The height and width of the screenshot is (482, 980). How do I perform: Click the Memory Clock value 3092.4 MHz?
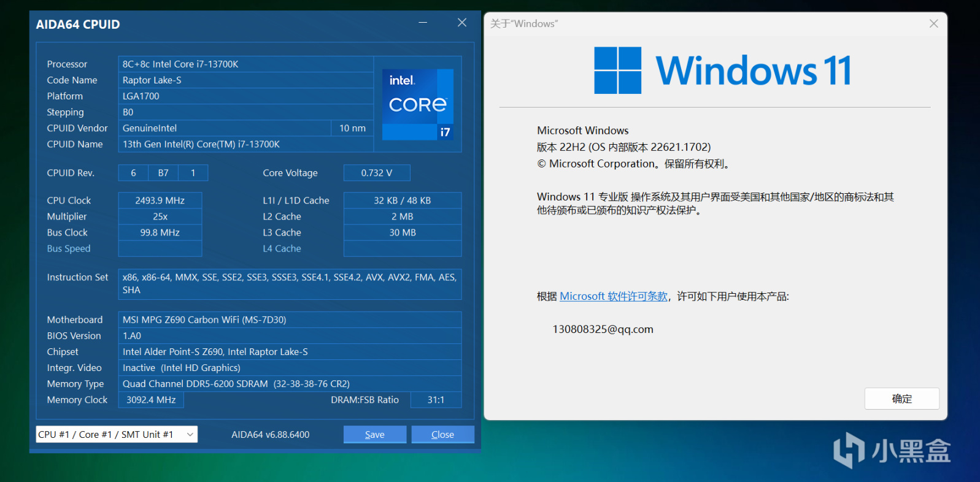pyautogui.click(x=151, y=400)
